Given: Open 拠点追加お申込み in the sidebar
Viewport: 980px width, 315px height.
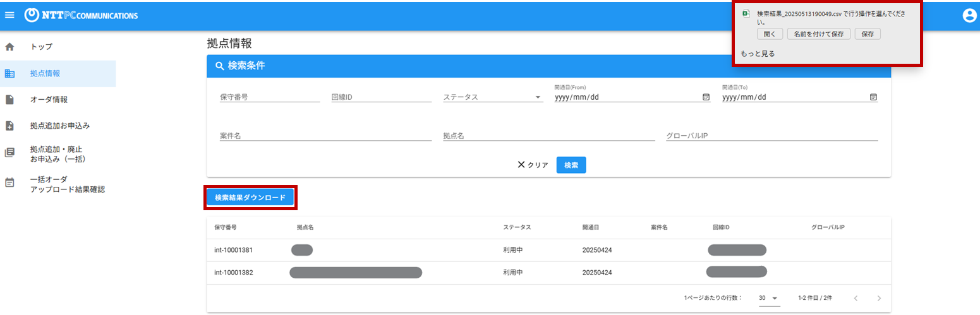Looking at the screenshot, I should coord(58,126).
